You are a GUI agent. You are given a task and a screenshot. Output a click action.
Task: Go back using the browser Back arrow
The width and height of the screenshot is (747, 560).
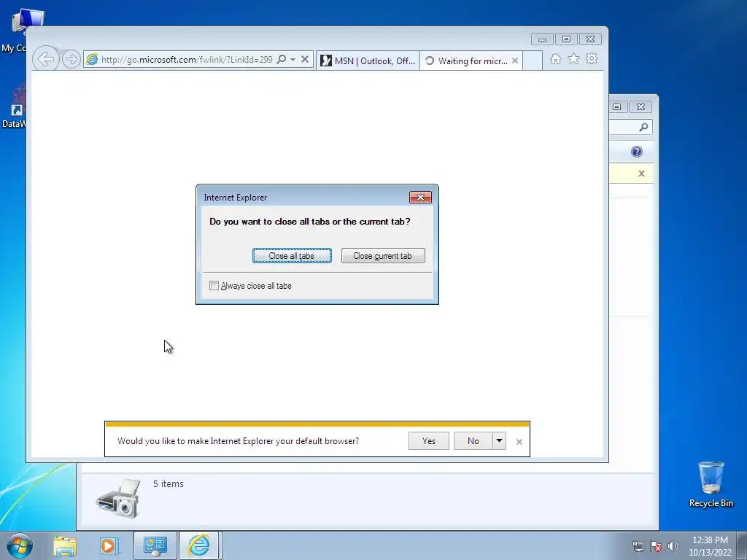point(46,60)
